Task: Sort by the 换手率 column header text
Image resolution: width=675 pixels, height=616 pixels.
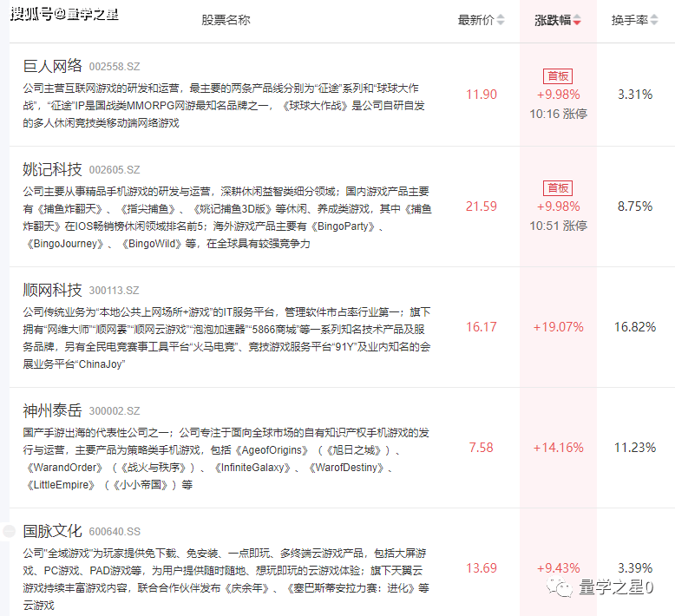Action: point(629,20)
